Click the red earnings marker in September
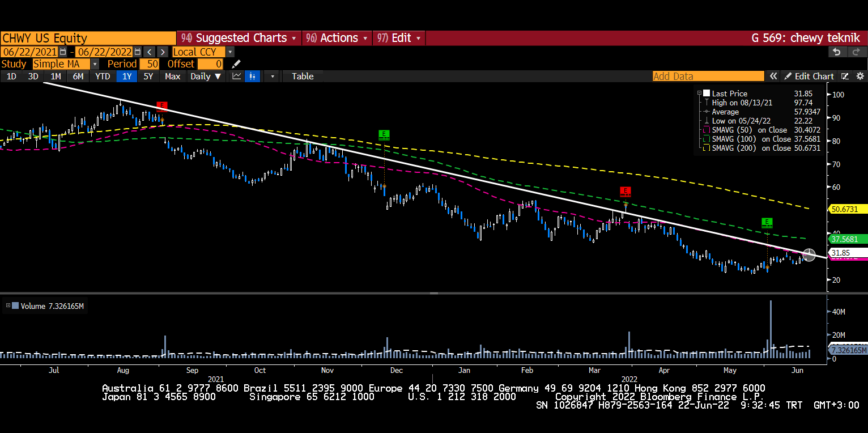Image resolution: width=868 pixels, height=433 pixels. point(162,105)
